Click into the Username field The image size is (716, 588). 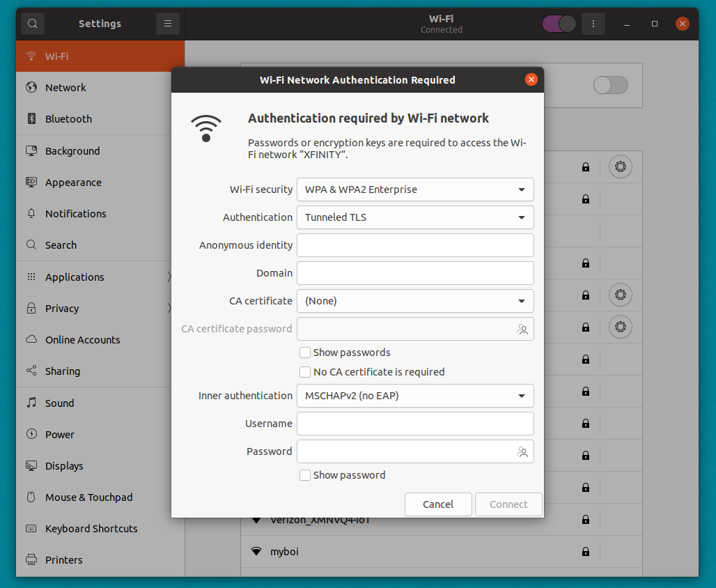point(415,424)
